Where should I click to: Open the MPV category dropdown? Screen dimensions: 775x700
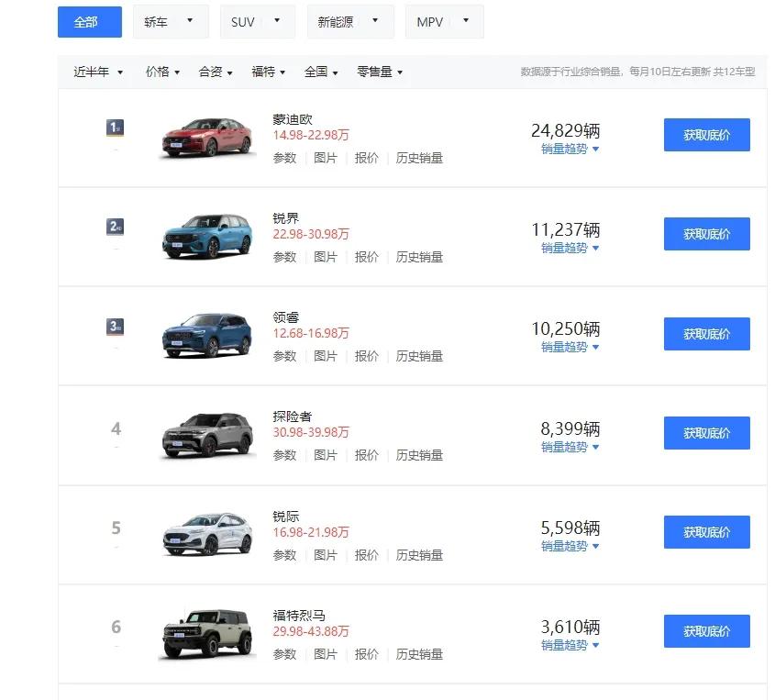(x=444, y=22)
